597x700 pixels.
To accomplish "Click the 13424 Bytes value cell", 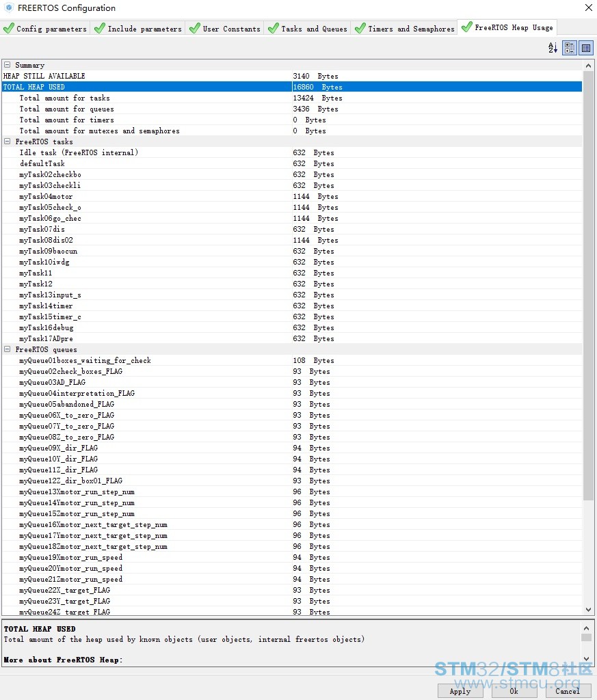I will click(437, 98).
